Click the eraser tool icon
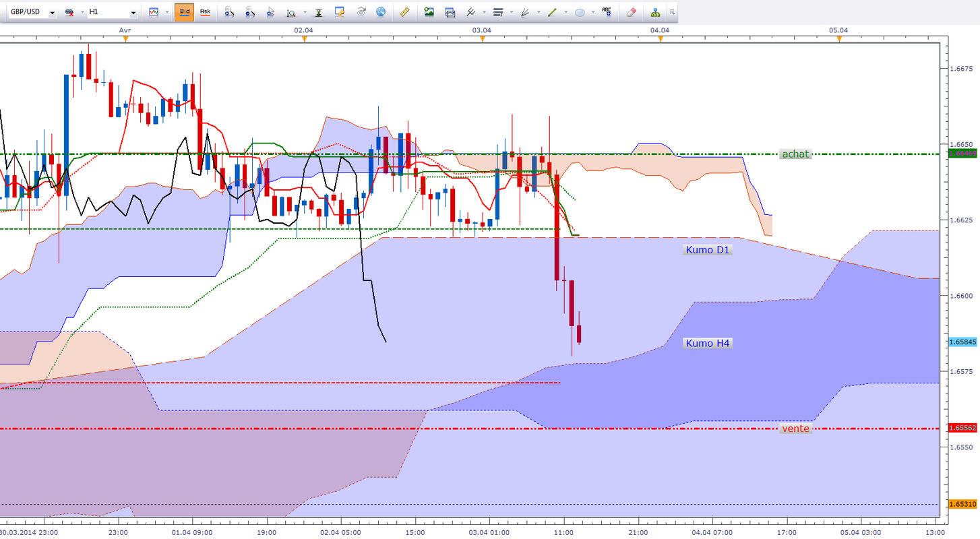Image resolution: width=980 pixels, height=539 pixels. pos(630,12)
